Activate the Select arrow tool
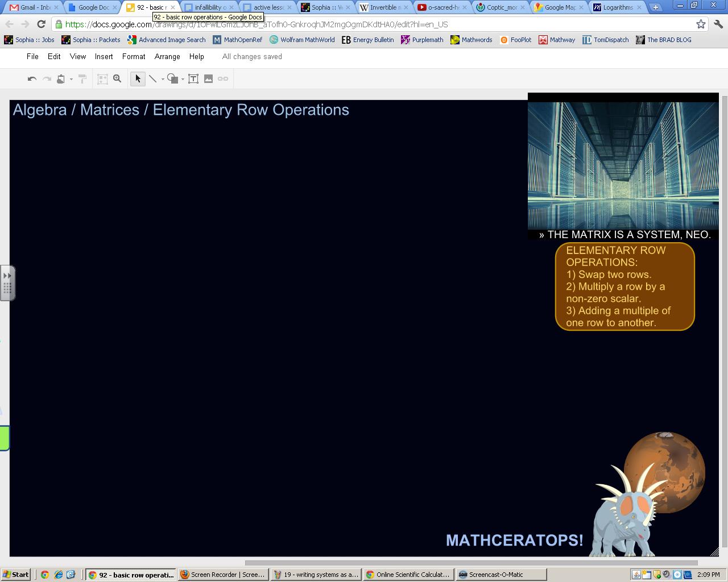Viewport: 728px width, 582px height. coord(138,79)
